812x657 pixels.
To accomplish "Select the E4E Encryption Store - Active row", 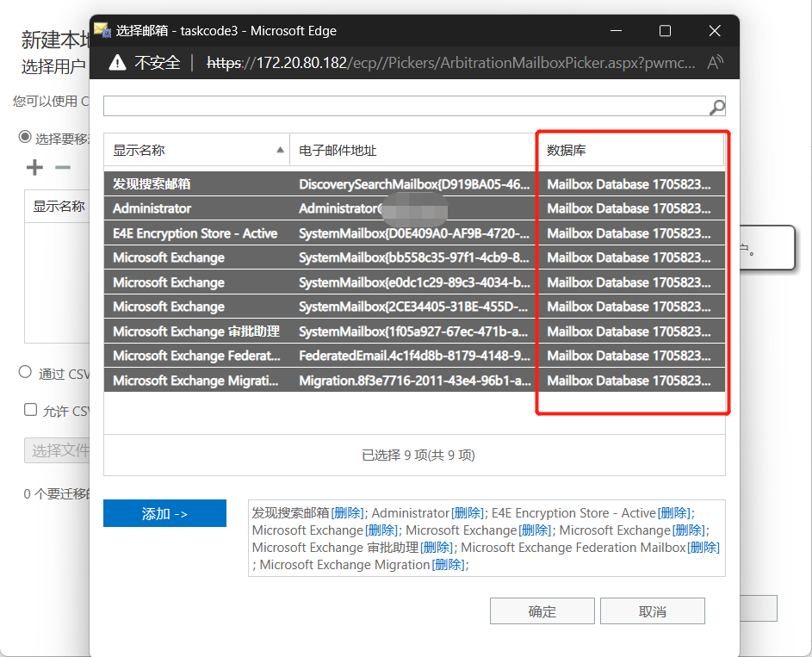I will pyautogui.click(x=414, y=233).
